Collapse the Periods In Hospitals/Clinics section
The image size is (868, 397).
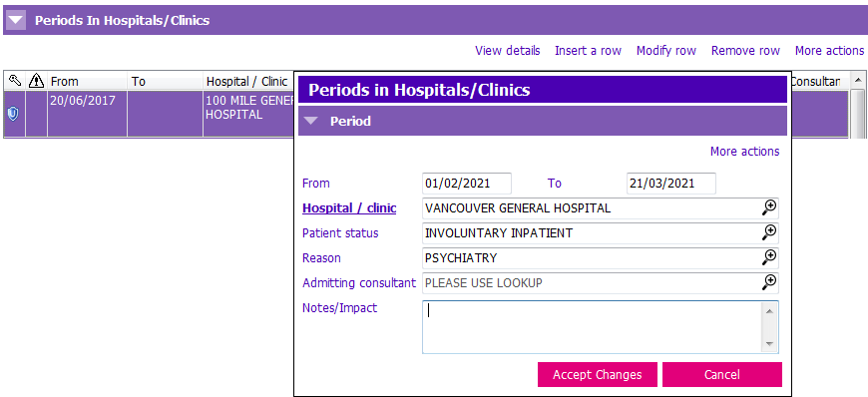16,21
